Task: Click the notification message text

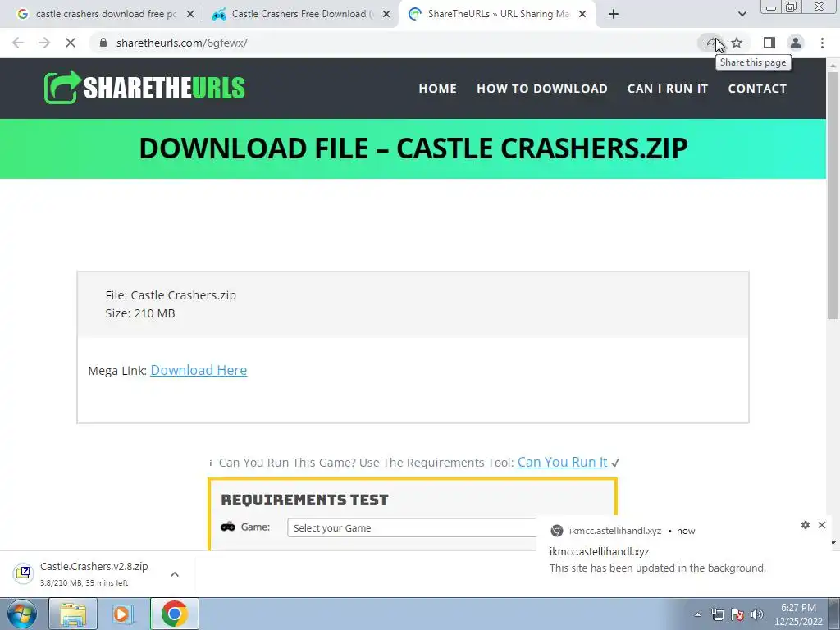Action: 657,568
